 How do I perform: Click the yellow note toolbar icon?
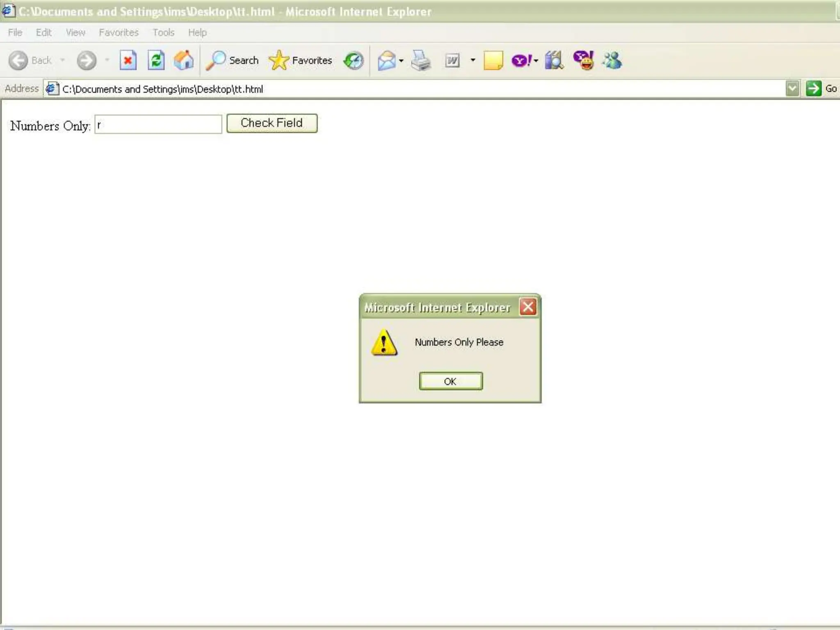[493, 61]
